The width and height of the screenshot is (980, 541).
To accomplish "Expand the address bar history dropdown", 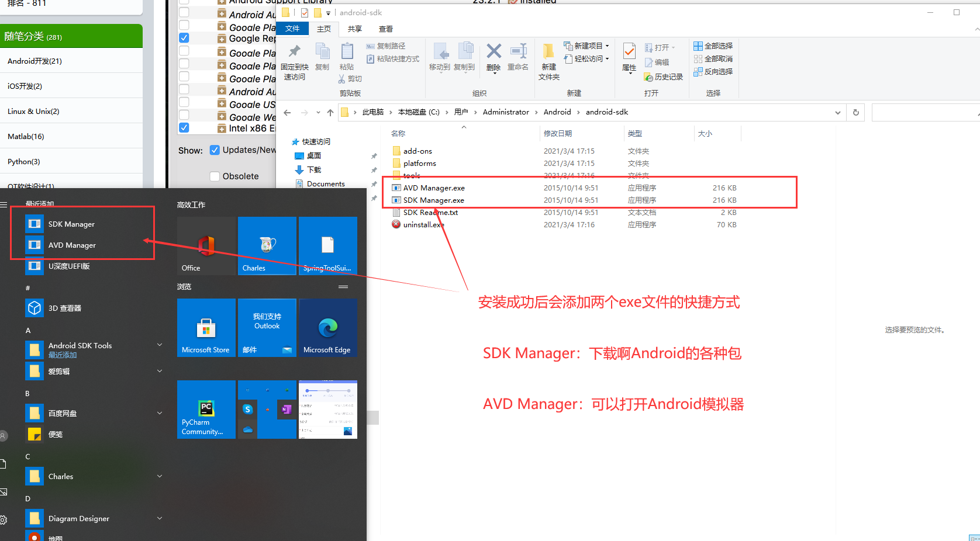I will click(x=838, y=113).
